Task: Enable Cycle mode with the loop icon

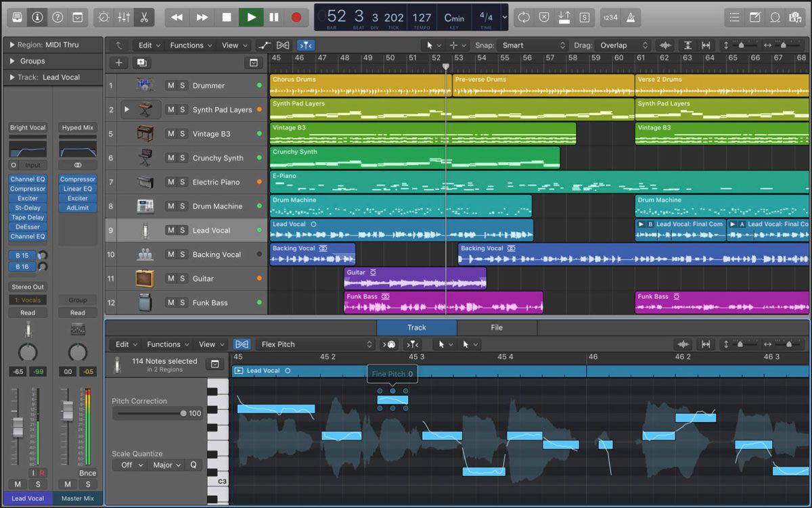Action: (x=524, y=17)
